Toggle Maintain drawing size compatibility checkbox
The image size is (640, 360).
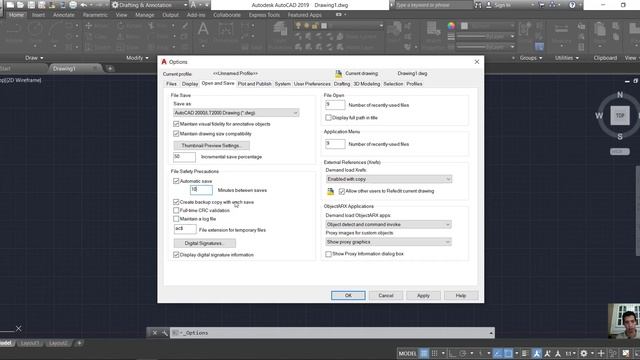tap(176, 133)
